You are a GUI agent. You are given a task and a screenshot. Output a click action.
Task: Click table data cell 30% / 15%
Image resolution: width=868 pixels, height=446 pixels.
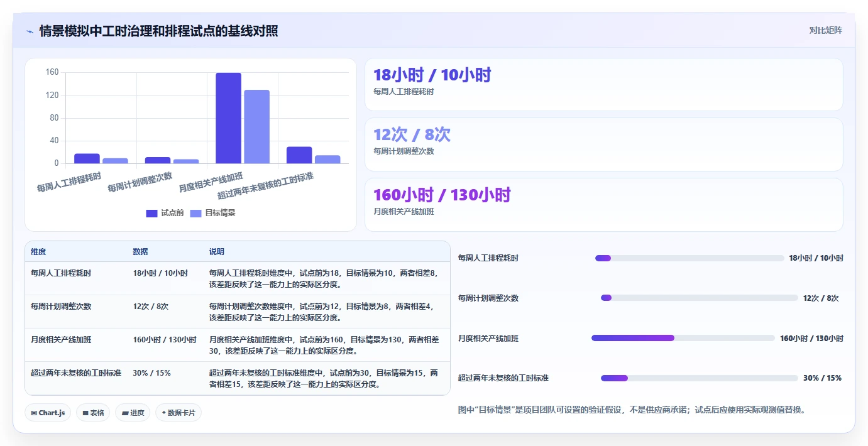pyautogui.click(x=151, y=373)
